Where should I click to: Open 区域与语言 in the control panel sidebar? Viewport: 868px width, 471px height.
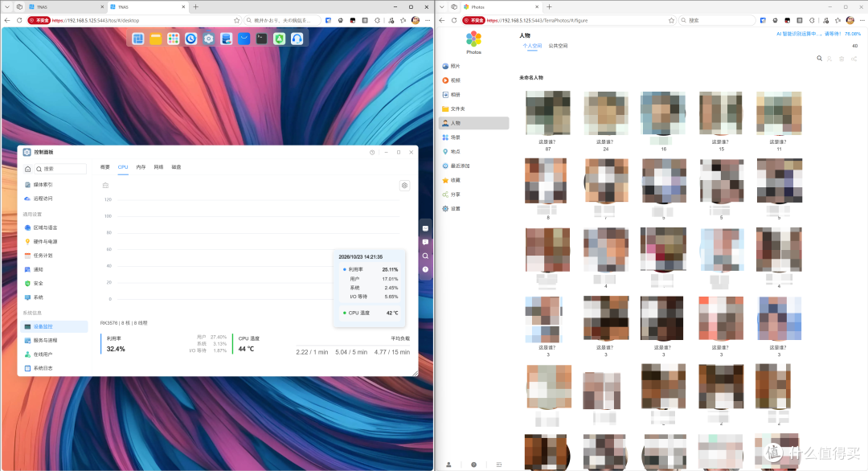click(x=55, y=227)
